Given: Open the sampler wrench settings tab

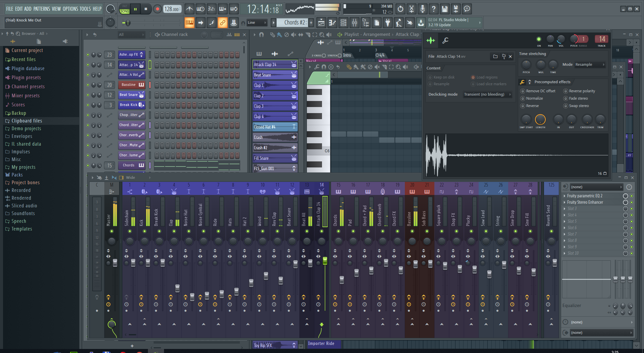Looking at the screenshot, I should coord(445,41).
